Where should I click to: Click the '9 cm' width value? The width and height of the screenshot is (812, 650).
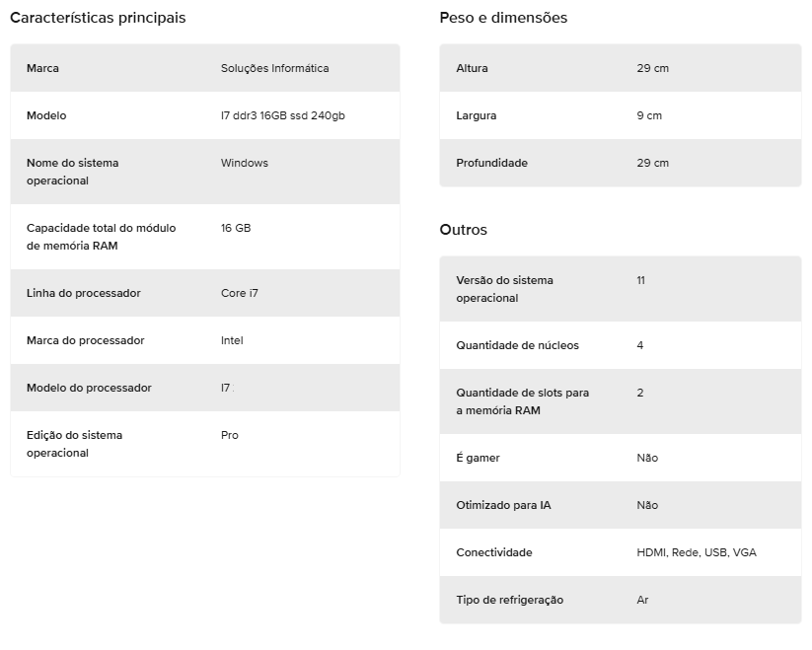pos(649,115)
